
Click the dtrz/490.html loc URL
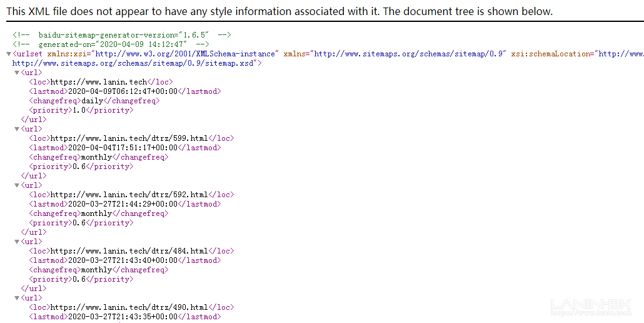click(129, 307)
